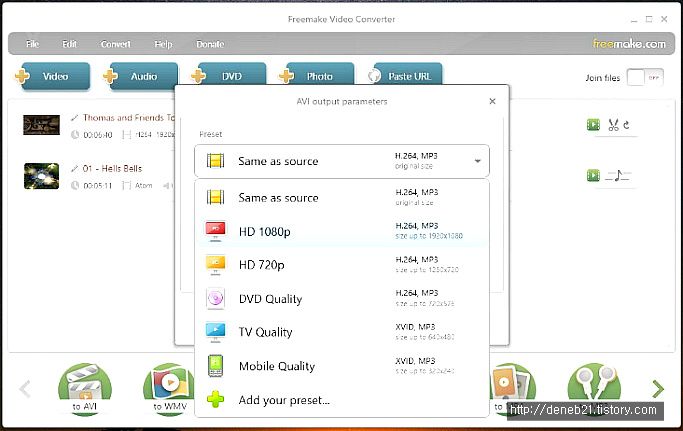Select the DVD Quality preset
The image size is (683, 431).
pyautogui.click(x=342, y=299)
